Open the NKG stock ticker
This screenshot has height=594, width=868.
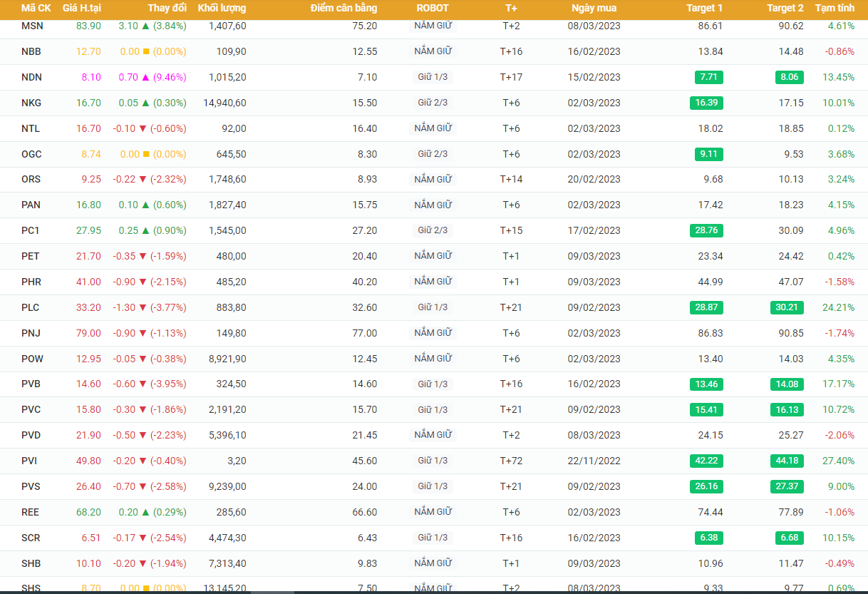31,103
